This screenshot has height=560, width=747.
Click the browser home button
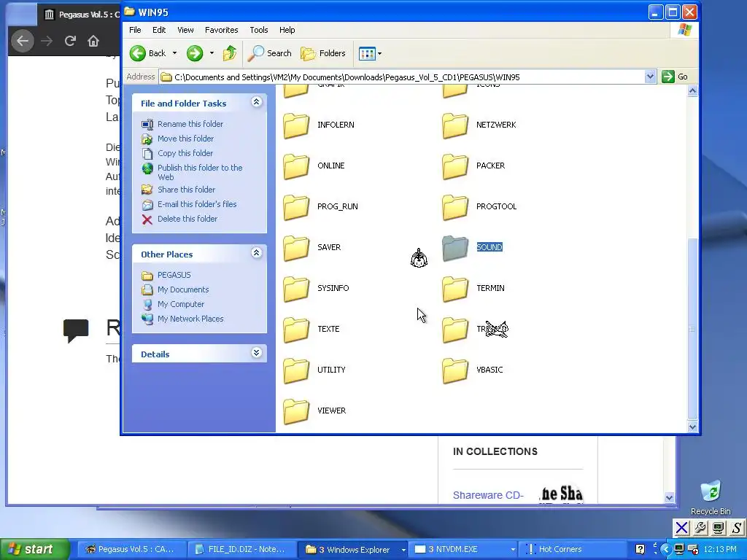click(93, 41)
